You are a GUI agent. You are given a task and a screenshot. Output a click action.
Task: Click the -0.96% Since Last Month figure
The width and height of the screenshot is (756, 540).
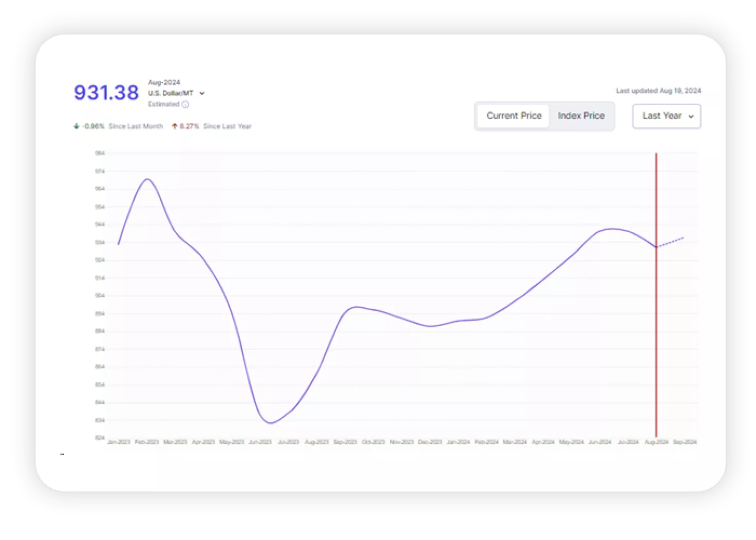point(94,126)
